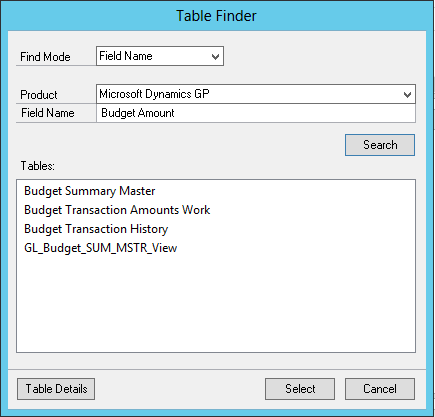Viewport: 435px width, 417px height.
Task: Click the Find Mode label
Action: pos(45,57)
